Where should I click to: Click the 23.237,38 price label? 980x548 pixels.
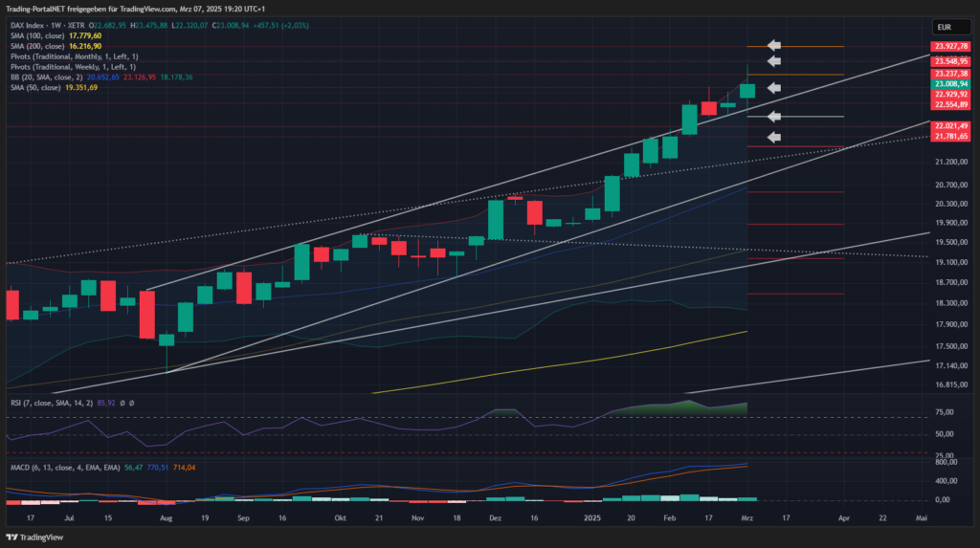[x=950, y=74]
